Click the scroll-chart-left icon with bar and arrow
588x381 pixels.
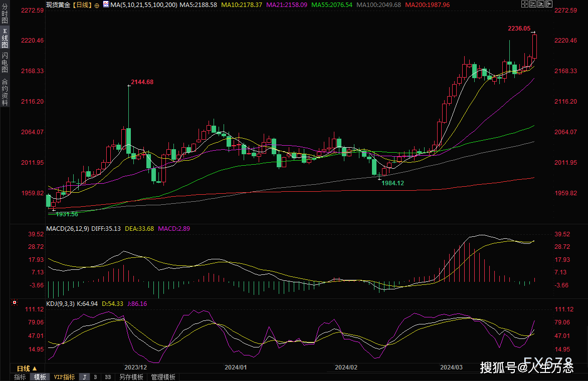click(532, 4)
